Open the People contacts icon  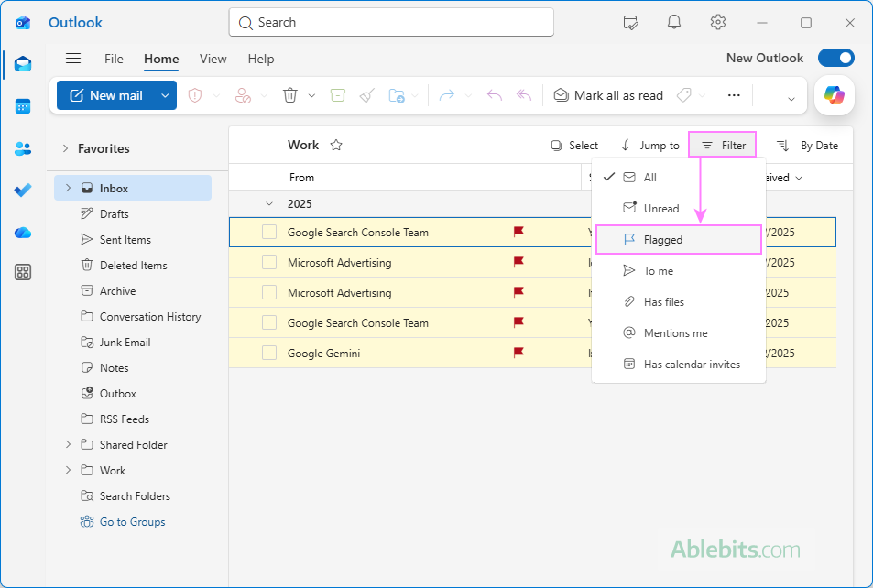(23, 148)
